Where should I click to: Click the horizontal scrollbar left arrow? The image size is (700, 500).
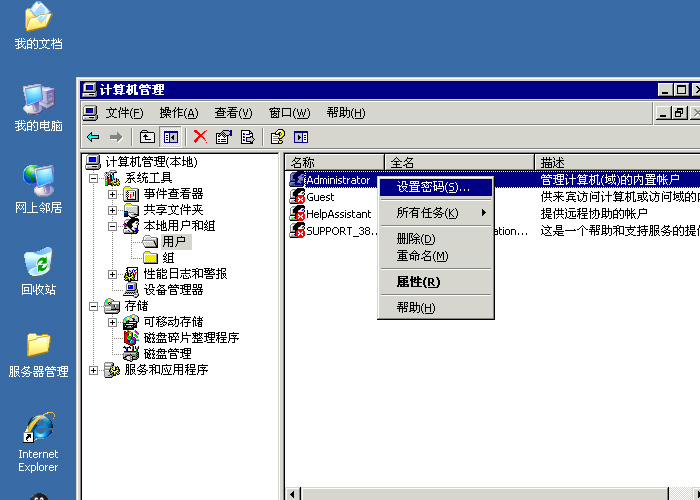tap(293, 494)
